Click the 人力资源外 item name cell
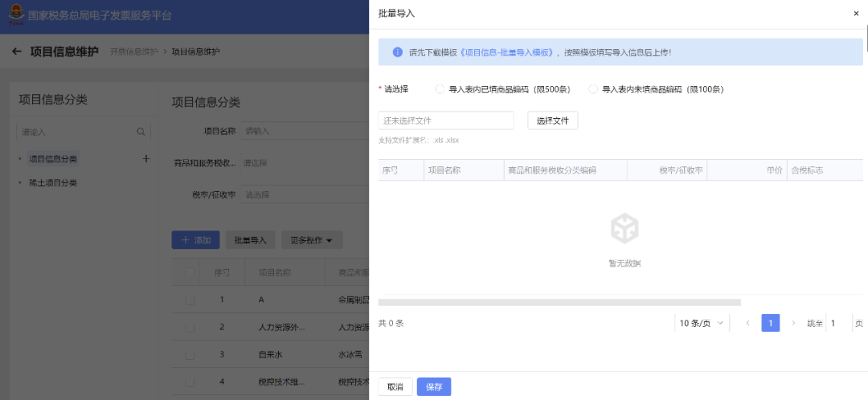Viewport: 868px width, 400px height. coord(281,327)
